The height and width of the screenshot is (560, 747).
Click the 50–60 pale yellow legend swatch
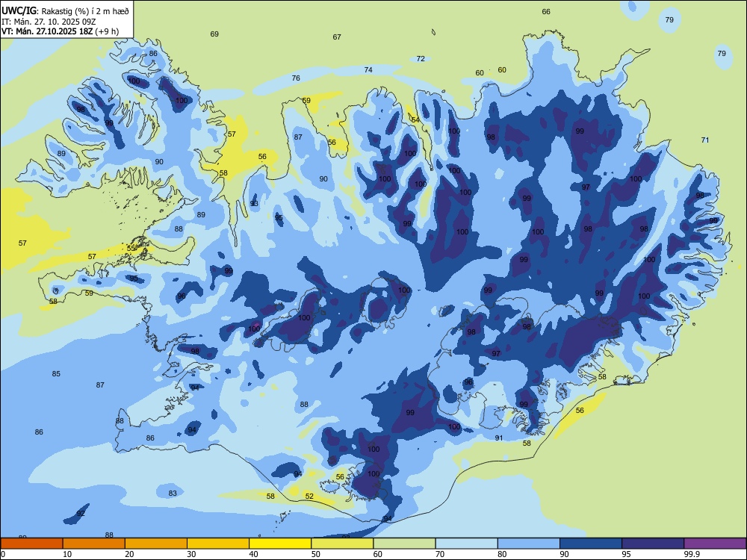coord(342,544)
